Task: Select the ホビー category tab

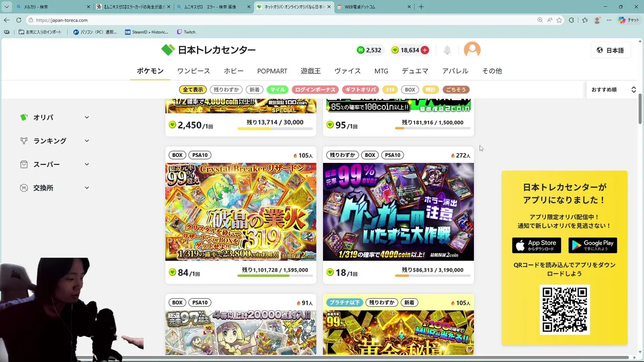Action: [234, 71]
